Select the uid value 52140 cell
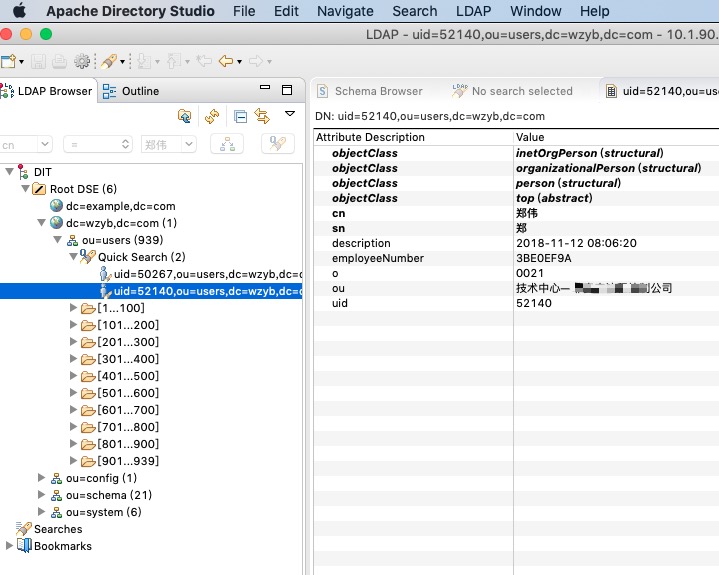 click(616, 303)
